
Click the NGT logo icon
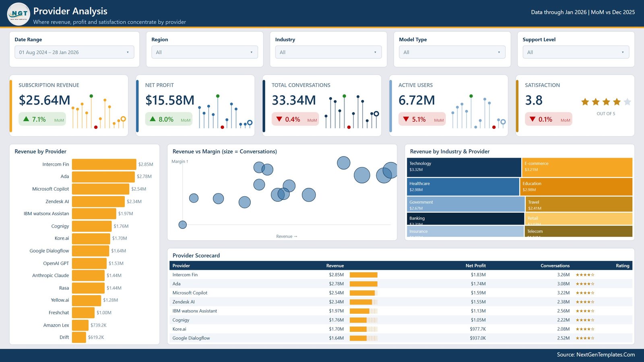tap(19, 14)
